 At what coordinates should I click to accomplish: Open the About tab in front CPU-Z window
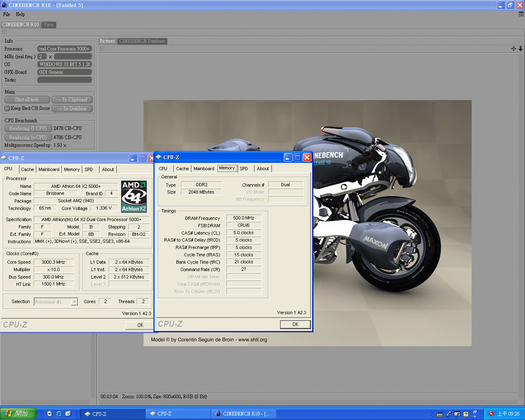point(263,169)
